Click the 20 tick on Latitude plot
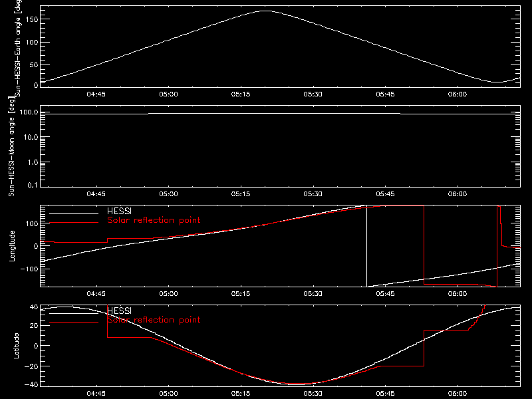The width and height of the screenshot is (532, 399). pyautogui.click(x=34, y=326)
